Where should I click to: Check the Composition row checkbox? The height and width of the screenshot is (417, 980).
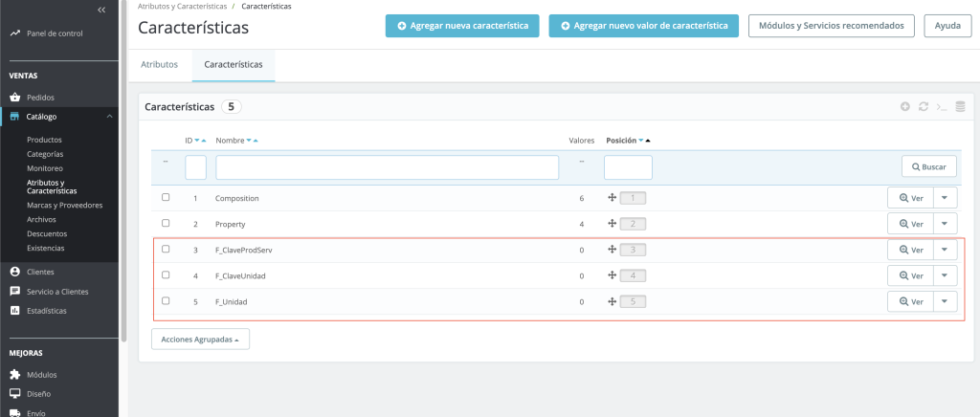coord(166,197)
